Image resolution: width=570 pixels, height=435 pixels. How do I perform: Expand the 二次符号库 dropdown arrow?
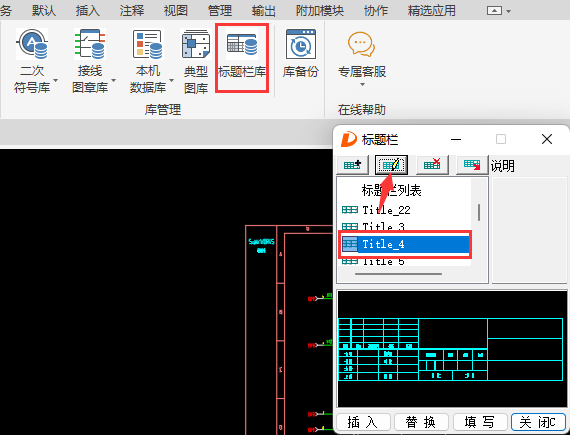coord(56,80)
